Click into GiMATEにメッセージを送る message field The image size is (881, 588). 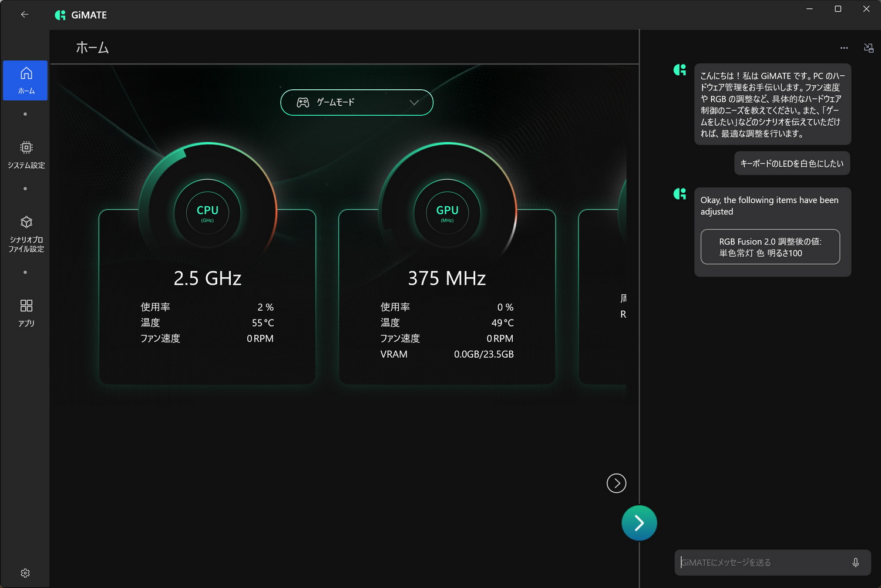click(762, 562)
